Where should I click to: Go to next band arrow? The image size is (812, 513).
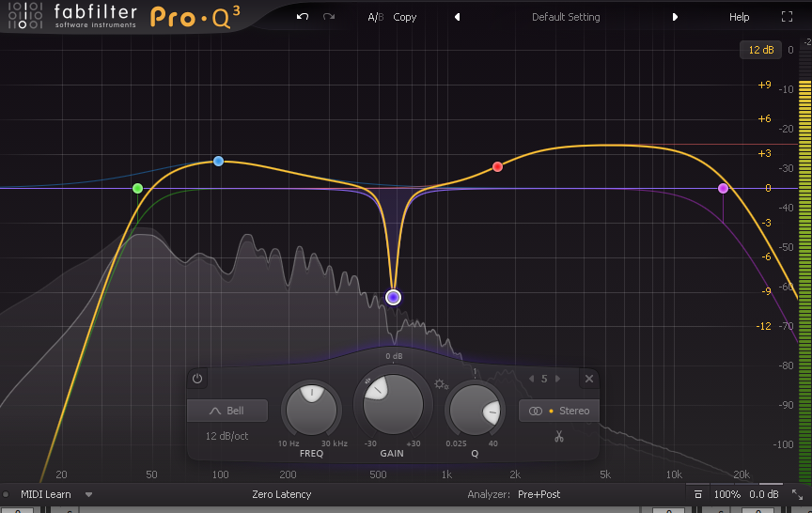[557, 379]
